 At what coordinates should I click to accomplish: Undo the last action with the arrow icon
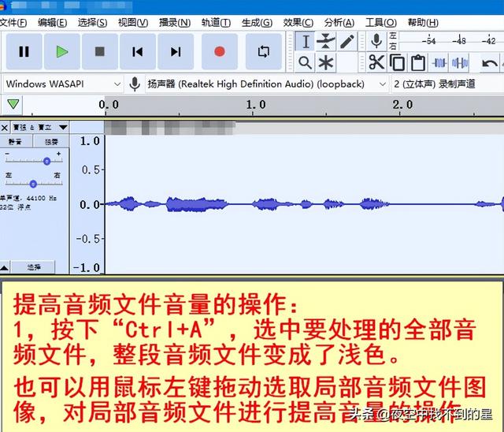pos(489,63)
